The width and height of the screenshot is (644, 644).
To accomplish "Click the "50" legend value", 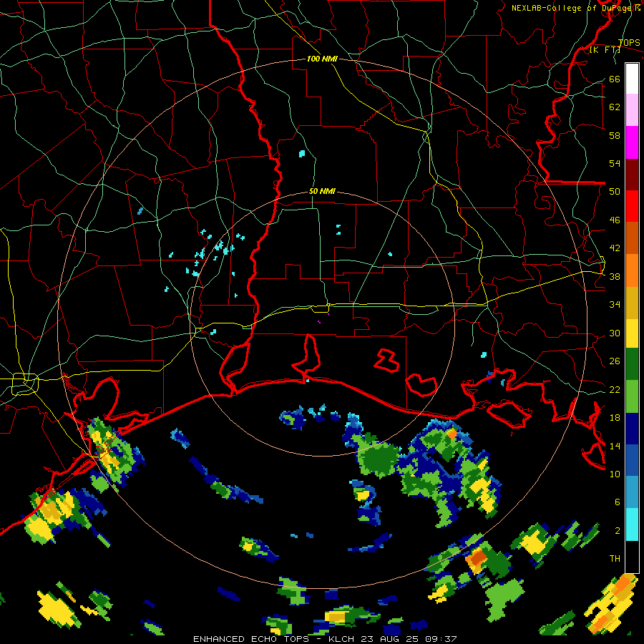I will pyautogui.click(x=615, y=192).
